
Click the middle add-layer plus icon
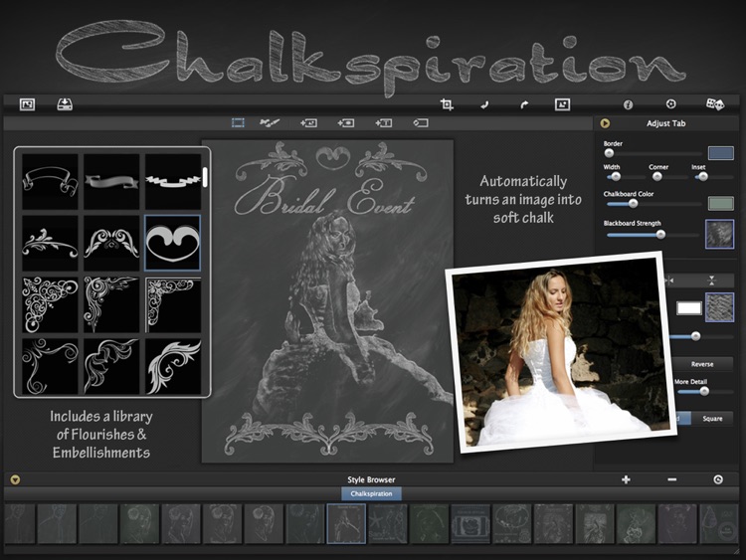(346, 123)
